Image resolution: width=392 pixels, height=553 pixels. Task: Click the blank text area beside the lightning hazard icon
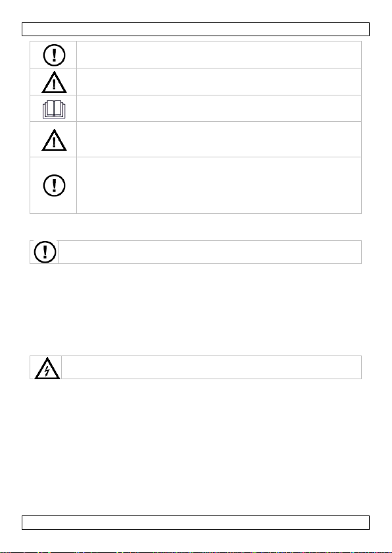pos(211,367)
